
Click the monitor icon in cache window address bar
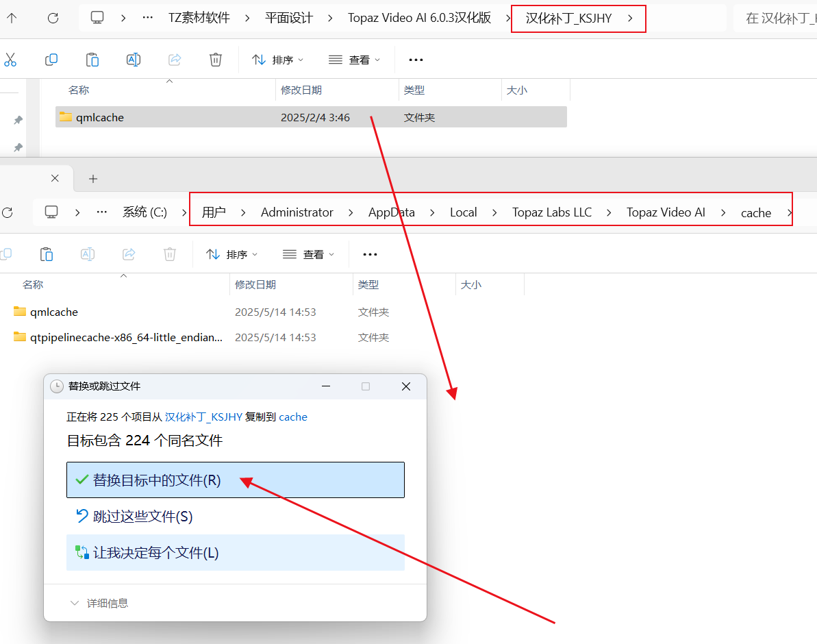click(51, 212)
